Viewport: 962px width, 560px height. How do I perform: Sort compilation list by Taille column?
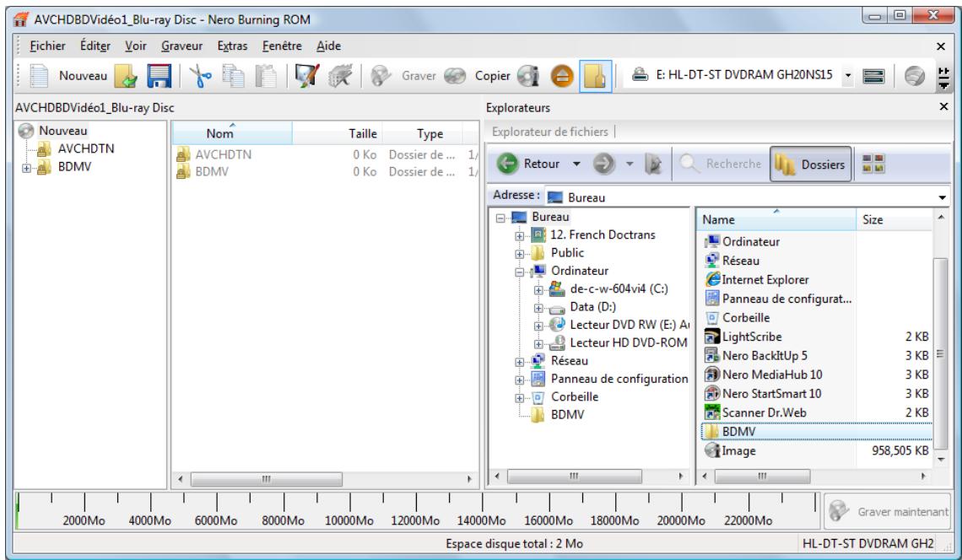pos(337,133)
